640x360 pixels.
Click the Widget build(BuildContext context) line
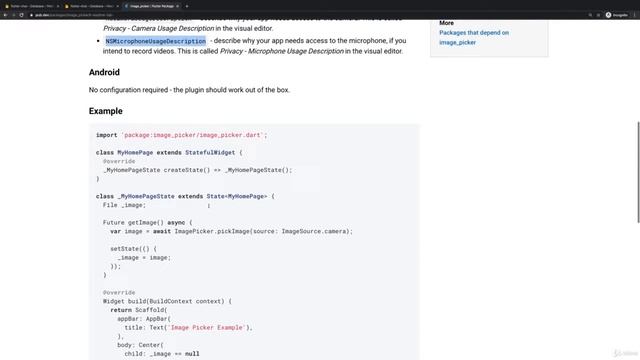click(x=167, y=302)
